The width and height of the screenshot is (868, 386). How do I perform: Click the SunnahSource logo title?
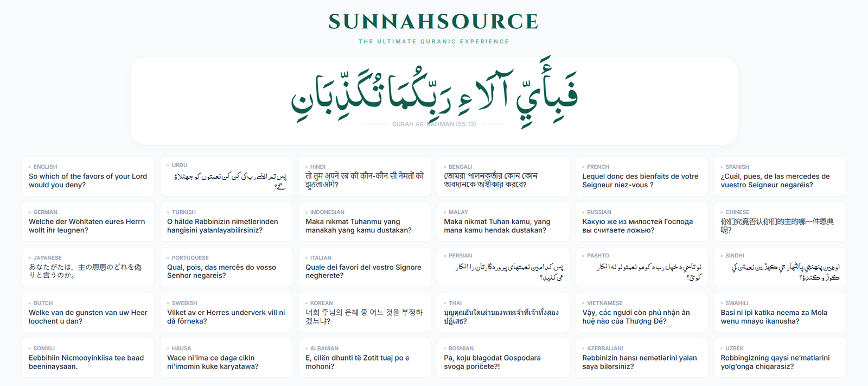click(433, 22)
